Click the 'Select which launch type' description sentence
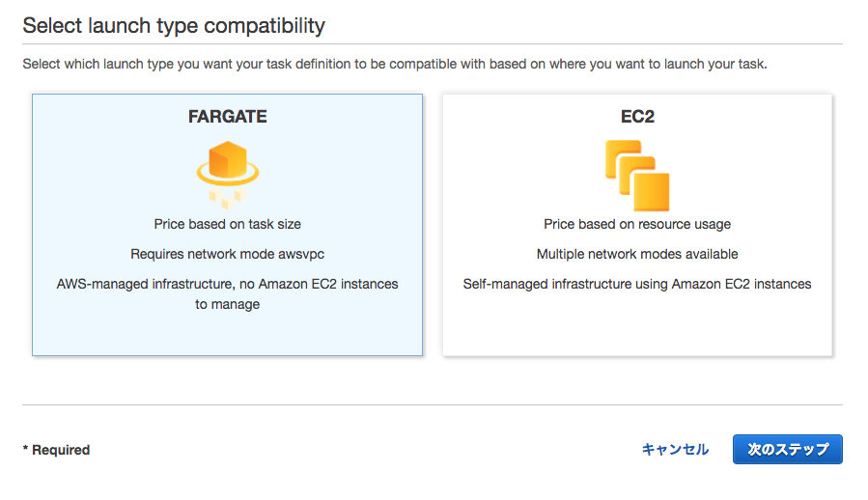The image size is (868, 500). point(395,65)
